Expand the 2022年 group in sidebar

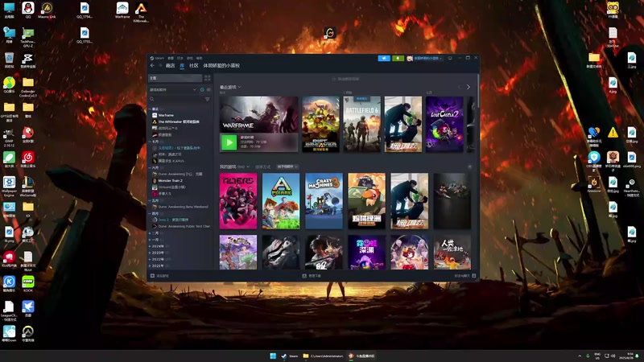(x=158, y=259)
